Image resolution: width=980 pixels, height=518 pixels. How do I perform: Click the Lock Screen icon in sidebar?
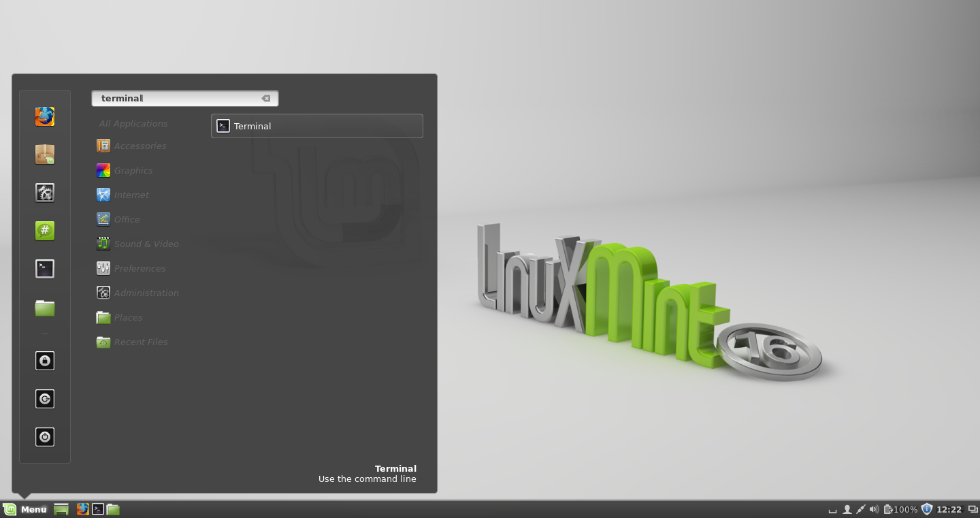[45, 361]
